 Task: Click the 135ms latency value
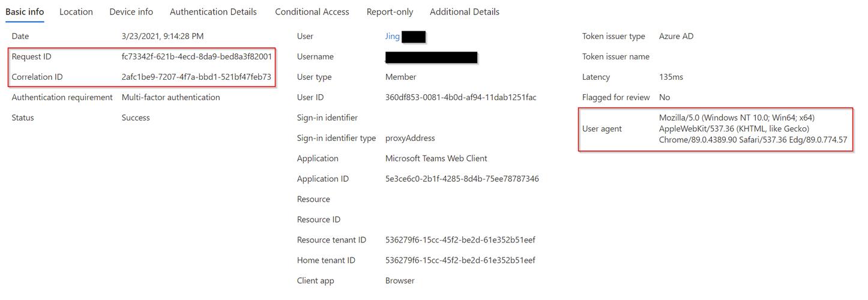(671, 77)
